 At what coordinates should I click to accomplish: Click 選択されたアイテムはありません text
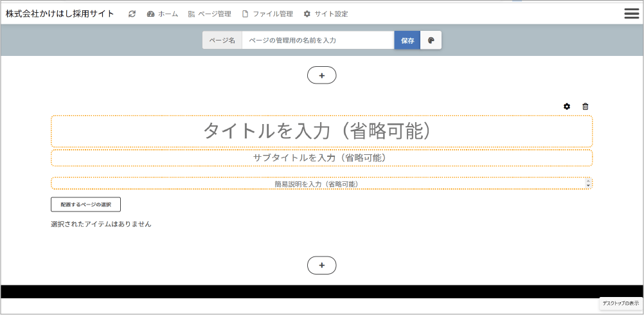point(101,224)
